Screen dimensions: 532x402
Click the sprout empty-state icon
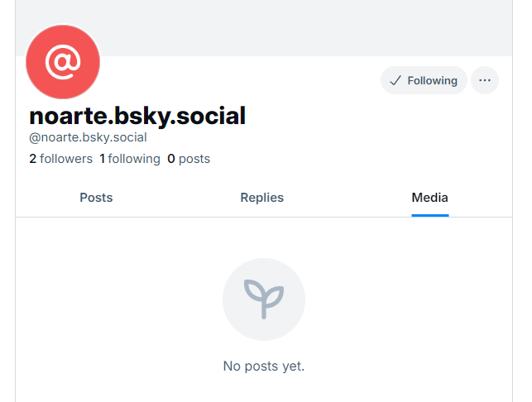point(264,299)
